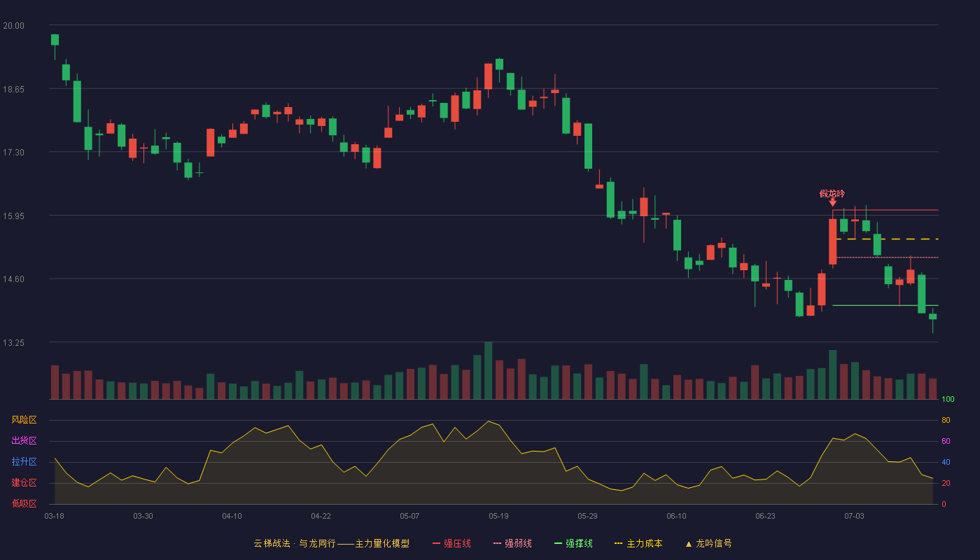Screen dimensions: 980x560
Task: Click the 风险区 zone label
Action: pos(24,420)
